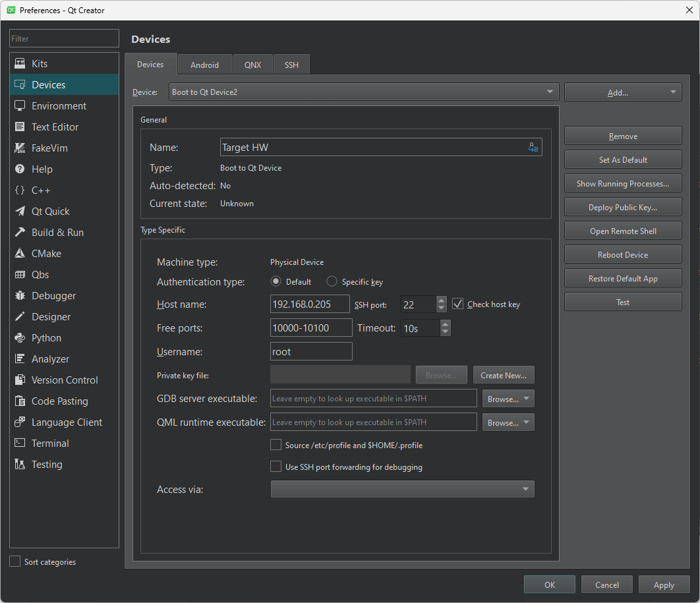
Task: Uncheck the Check host key checkbox
Action: (458, 304)
